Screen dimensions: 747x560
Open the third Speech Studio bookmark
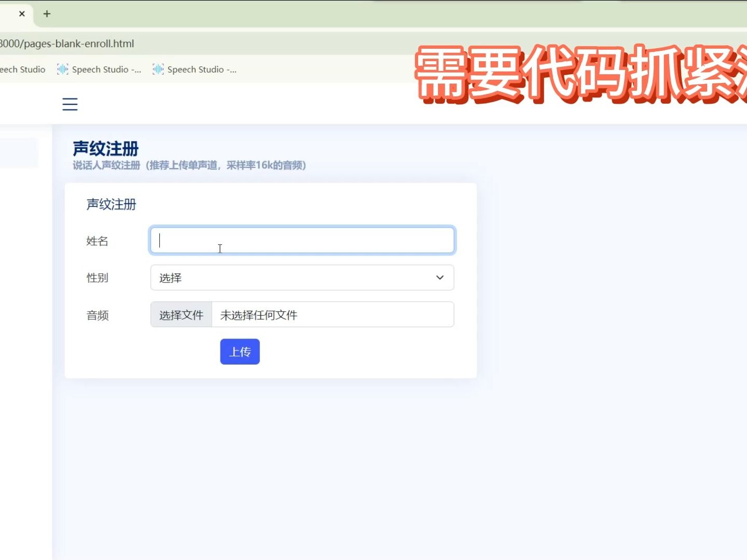pos(195,69)
